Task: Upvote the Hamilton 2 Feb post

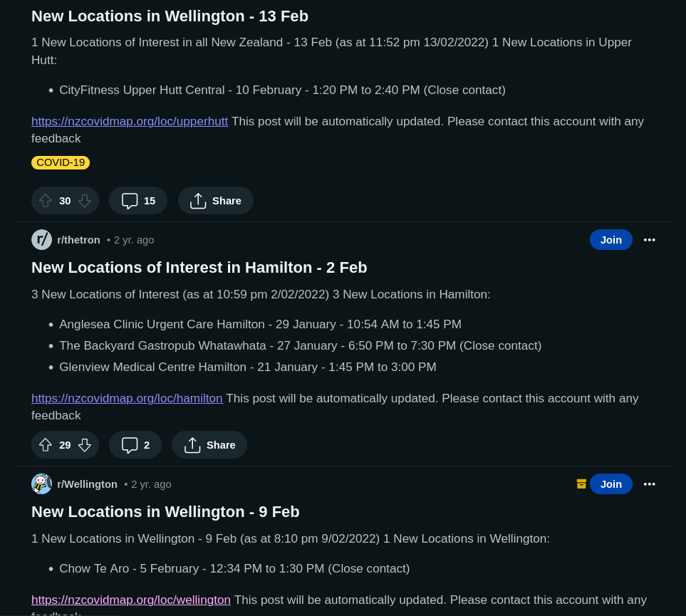Action: click(x=46, y=445)
